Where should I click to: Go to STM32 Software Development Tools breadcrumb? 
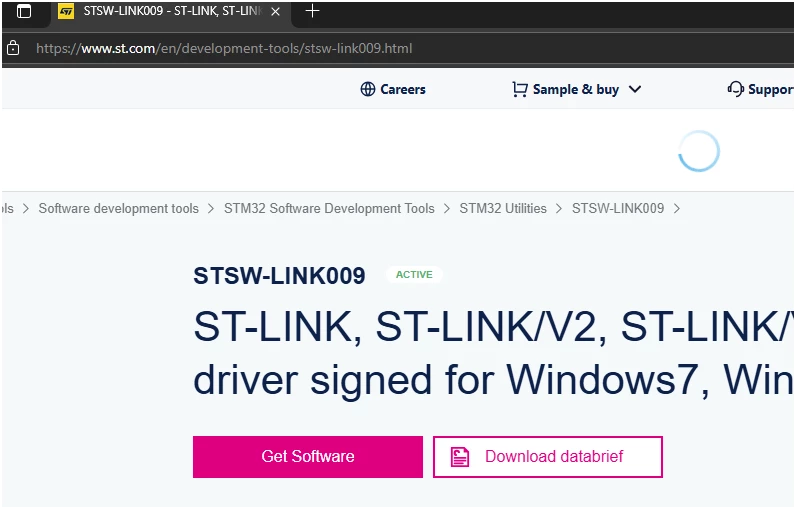click(329, 209)
